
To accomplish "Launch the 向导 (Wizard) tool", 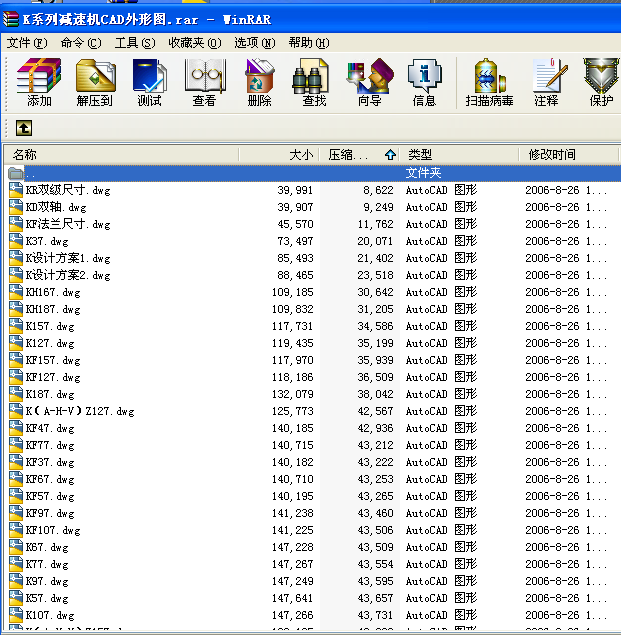I will point(369,82).
